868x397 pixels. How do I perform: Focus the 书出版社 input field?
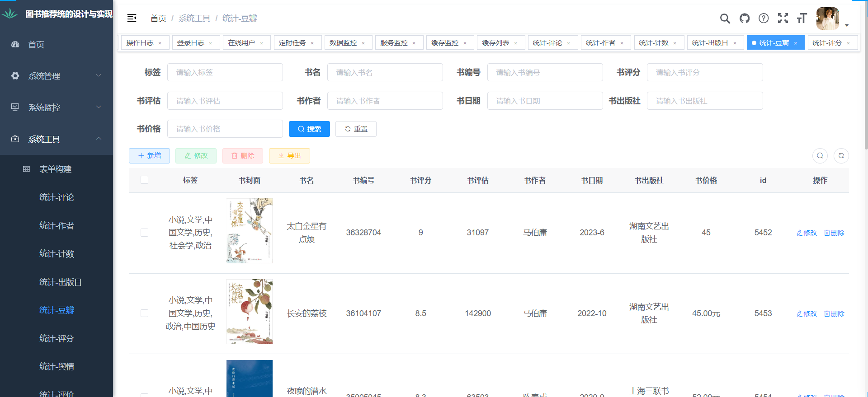pyautogui.click(x=705, y=101)
